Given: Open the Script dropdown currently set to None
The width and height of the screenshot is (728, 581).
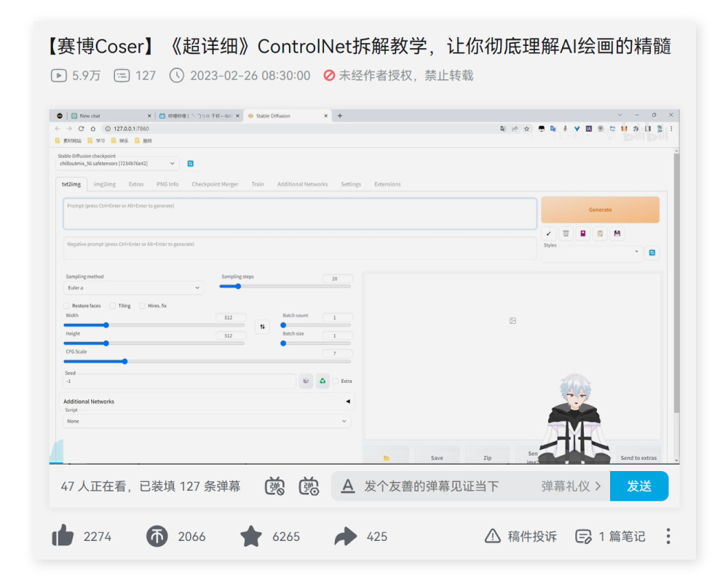Looking at the screenshot, I should [x=206, y=421].
